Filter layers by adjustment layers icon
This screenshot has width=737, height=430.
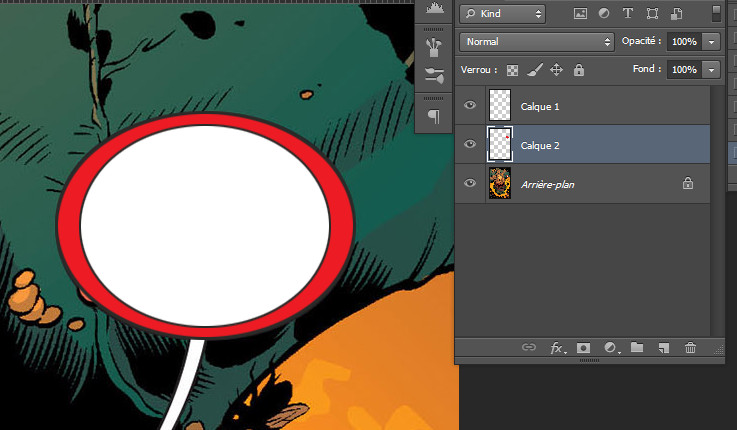tap(604, 14)
